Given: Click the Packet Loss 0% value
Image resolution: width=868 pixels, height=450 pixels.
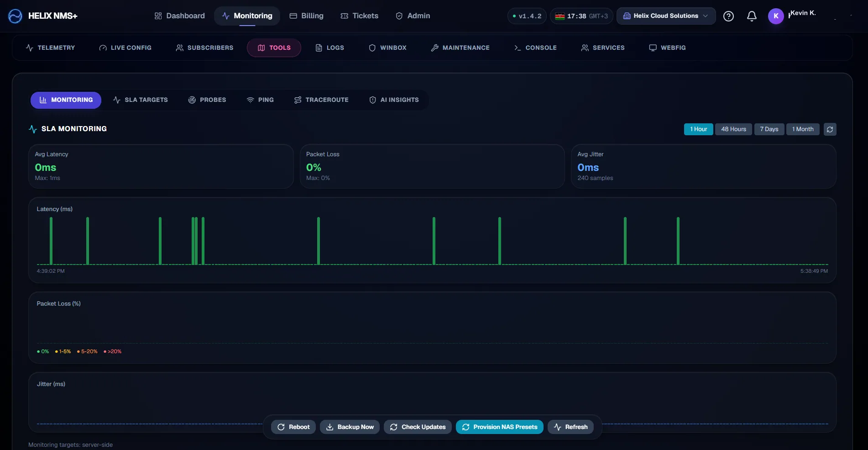Looking at the screenshot, I should click(314, 168).
